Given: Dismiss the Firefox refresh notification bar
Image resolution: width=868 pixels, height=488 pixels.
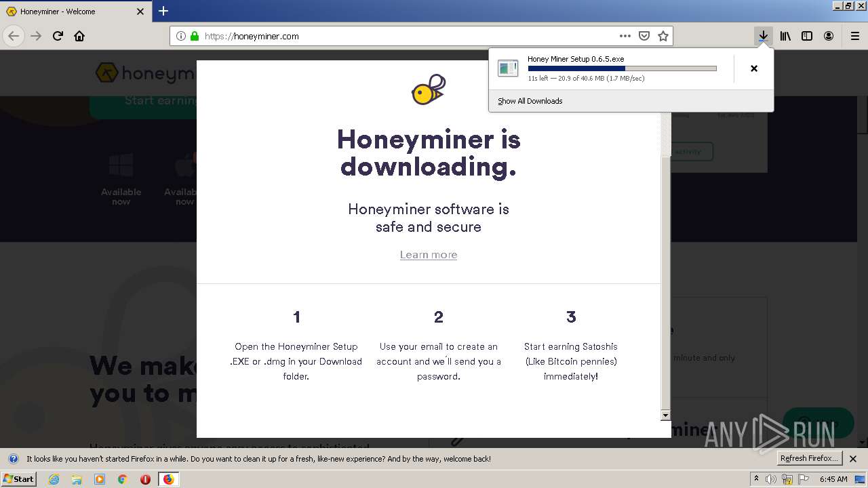Looking at the screenshot, I should click(x=853, y=459).
